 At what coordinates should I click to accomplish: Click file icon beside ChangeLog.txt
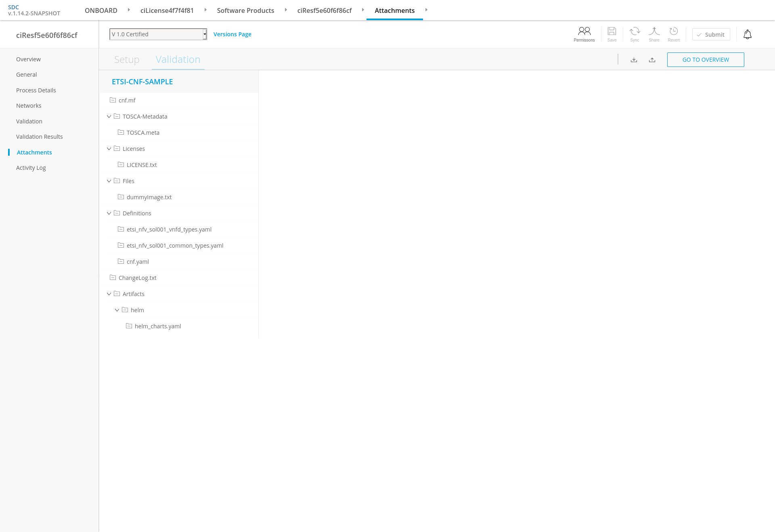coord(113,277)
